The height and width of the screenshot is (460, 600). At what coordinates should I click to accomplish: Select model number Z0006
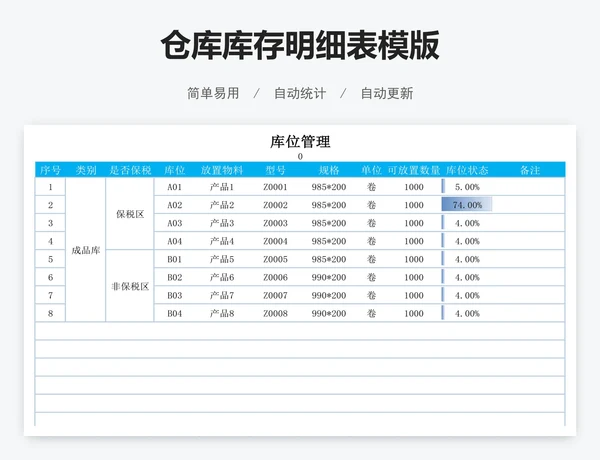pyautogui.click(x=275, y=277)
